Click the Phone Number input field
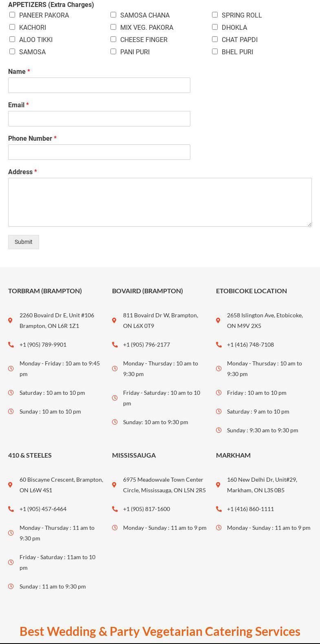The image size is (320, 644). tap(99, 152)
